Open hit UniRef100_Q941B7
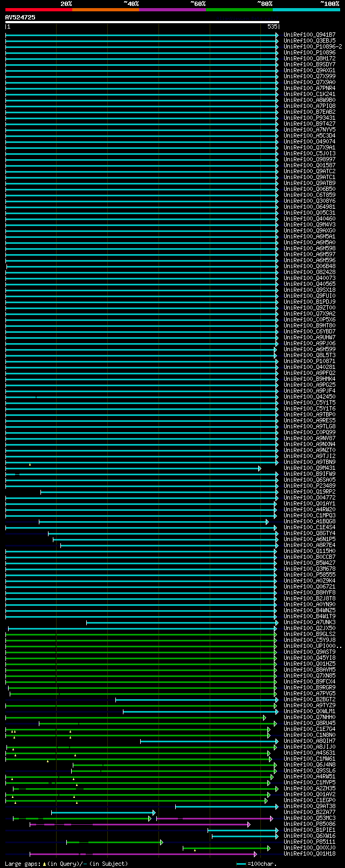The height and width of the screenshot is (868, 345). tap(309, 35)
